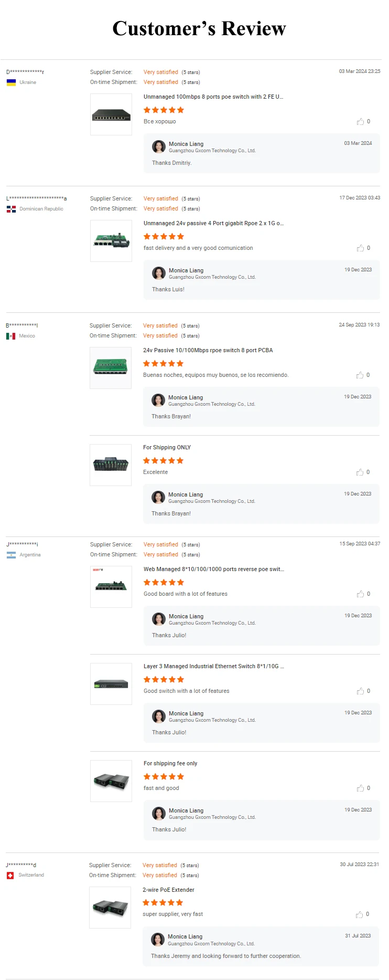The height and width of the screenshot is (980, 389).
Task: Click the thumbs-up beside the 'Excelente' review
Action: tap(360, 472)
